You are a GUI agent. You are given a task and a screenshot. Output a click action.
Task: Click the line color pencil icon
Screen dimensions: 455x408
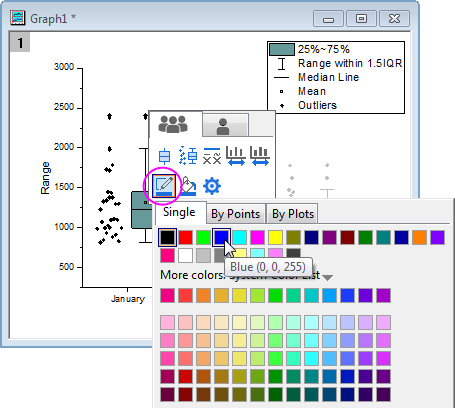coord(164,186)
